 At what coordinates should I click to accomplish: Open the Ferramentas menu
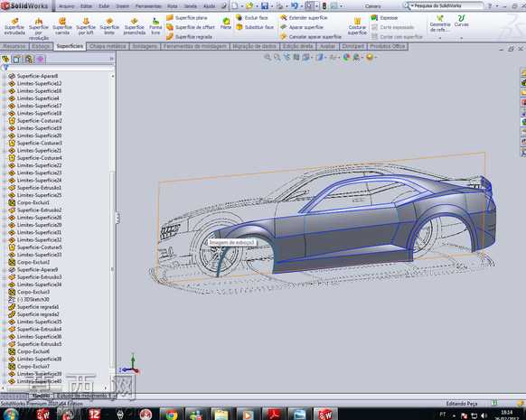pos(148,6)
